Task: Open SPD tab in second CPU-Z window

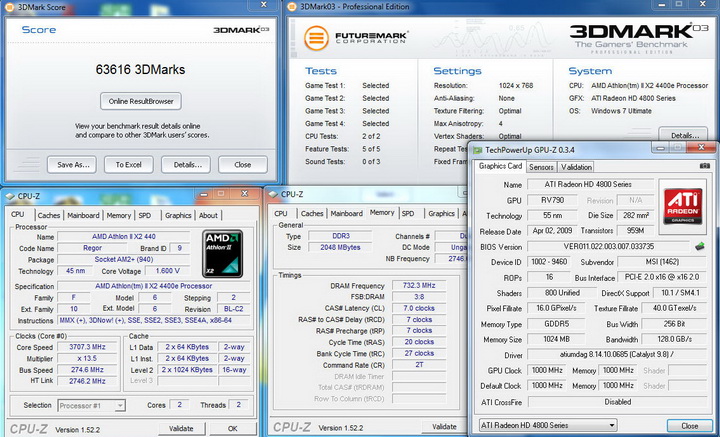Action: coord(408,213)
